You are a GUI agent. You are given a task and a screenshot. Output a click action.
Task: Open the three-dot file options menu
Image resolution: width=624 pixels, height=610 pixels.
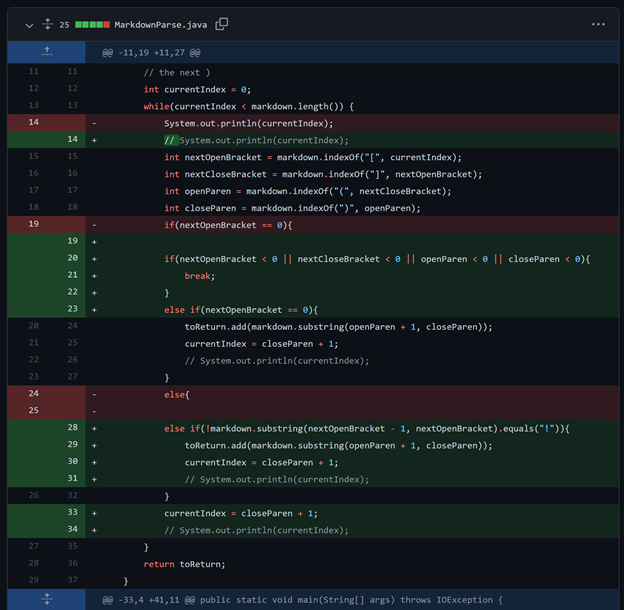click(598, 24)
